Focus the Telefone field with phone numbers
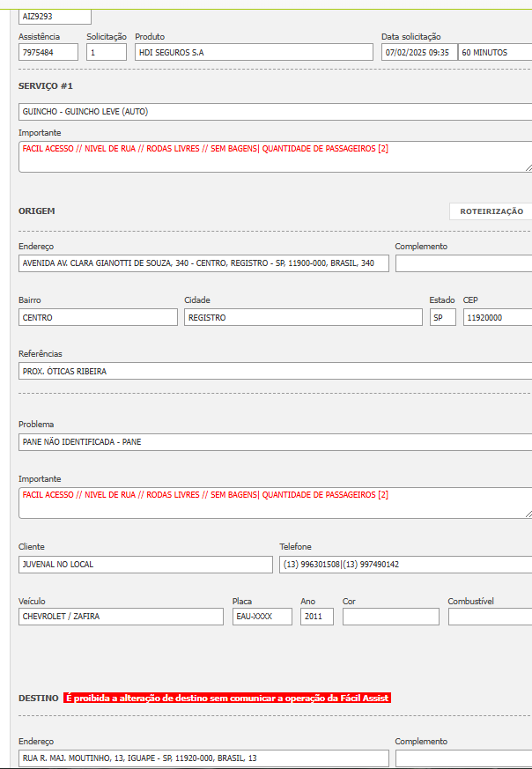Image resolution: width=532 pixels, height=769 pixels. 405,565
